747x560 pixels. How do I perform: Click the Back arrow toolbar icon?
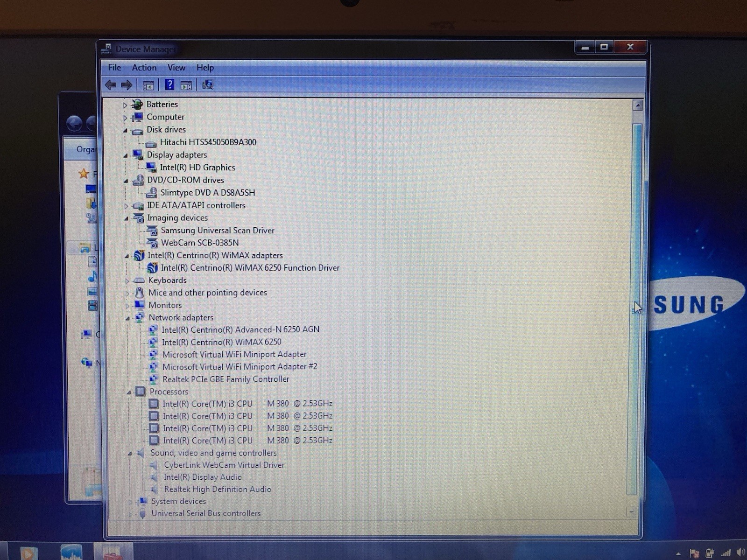[x=111, y=85]
